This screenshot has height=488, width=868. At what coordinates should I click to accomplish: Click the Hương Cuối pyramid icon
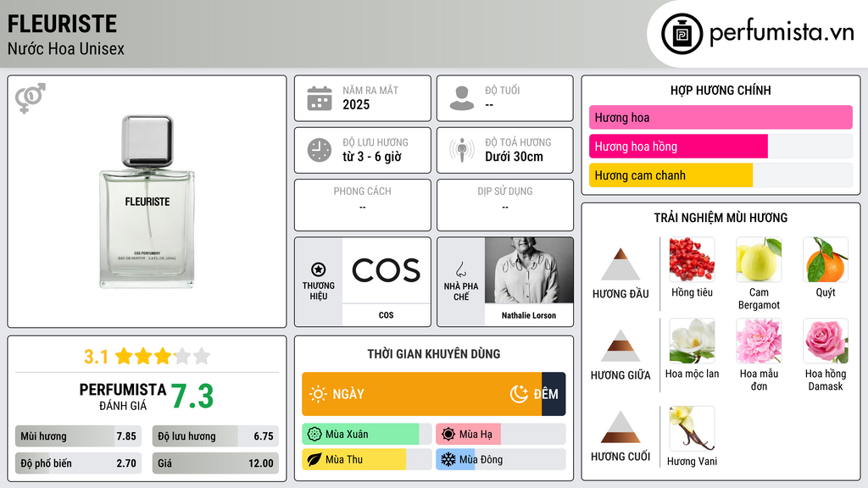click(x=620, y=427)
